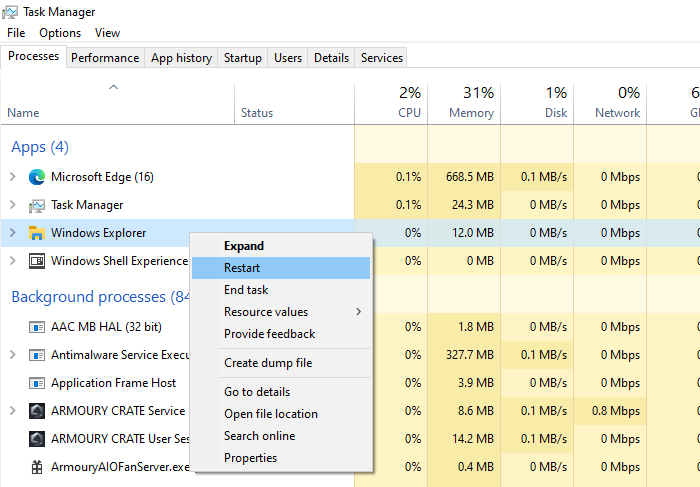Expand the Microsoft Edge process group
This screenshot has width=700, height=487.
tap(13, 177)
